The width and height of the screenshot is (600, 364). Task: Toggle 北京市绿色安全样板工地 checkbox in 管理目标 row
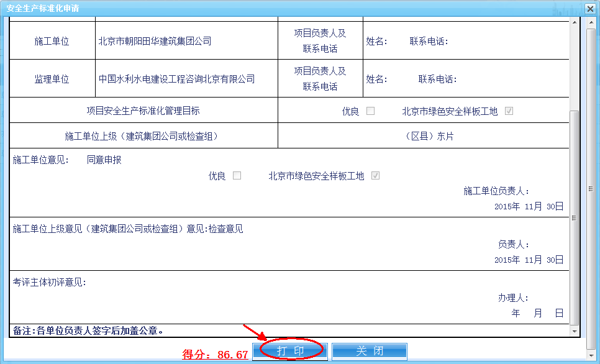coord(509,111)
